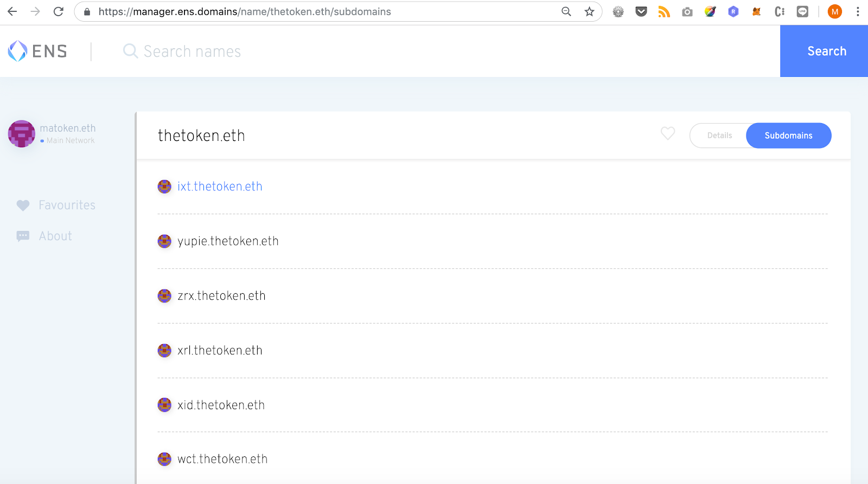Click the matoken.eth account avatar

pyautogui.click(x=22, y=134)
